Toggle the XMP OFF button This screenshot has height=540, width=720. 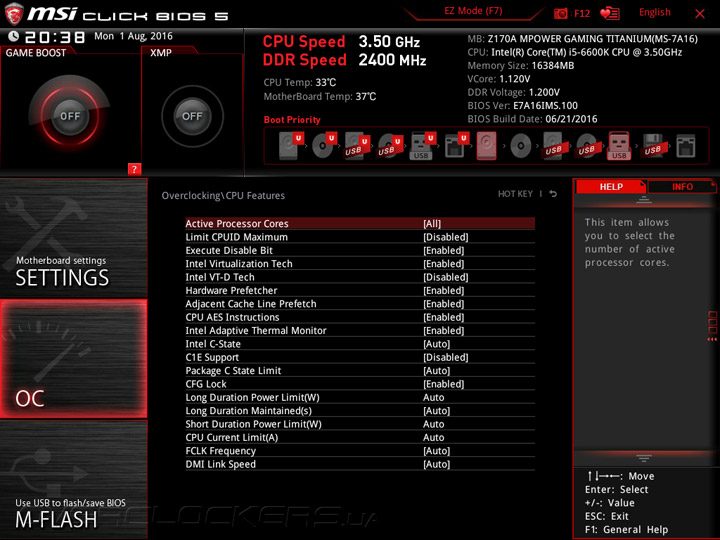192,116
